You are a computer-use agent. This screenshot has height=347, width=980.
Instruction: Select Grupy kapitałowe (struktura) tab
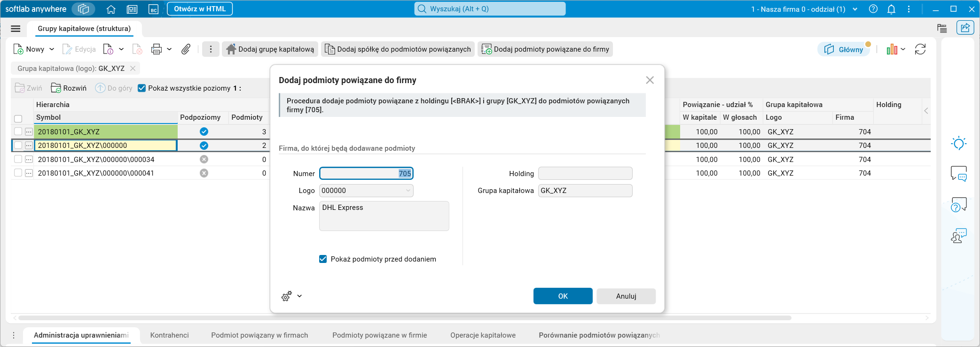[x=84, y=29]
